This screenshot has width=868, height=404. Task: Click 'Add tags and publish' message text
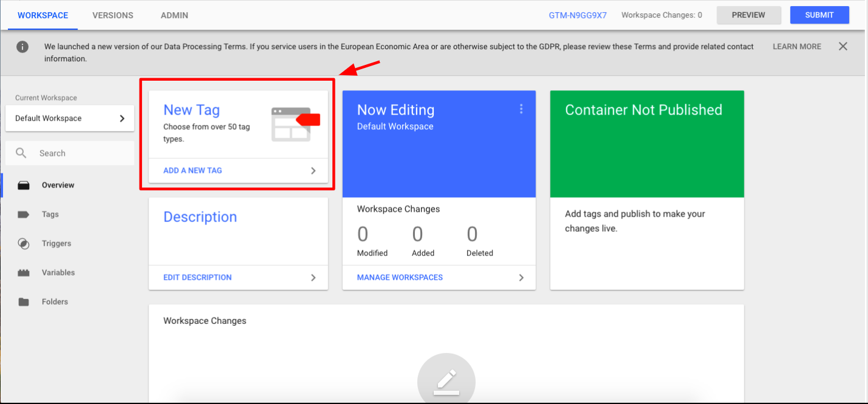click(x=635, y=221)
